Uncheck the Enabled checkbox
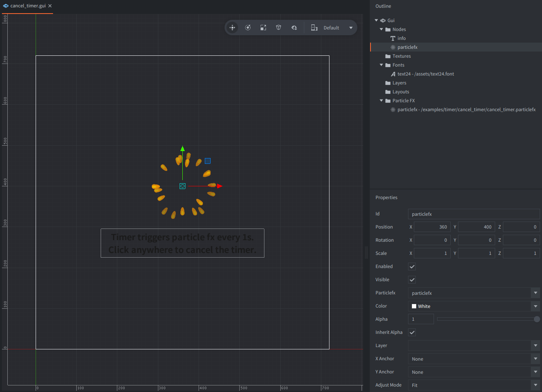Viewport: 542px width, 392px height. (412, 266)
